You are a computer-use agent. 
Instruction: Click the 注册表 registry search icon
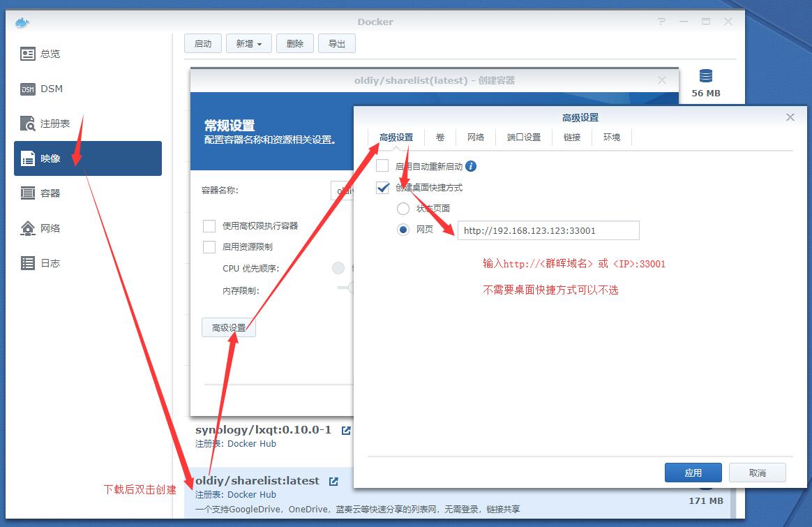pyautogui.click(x=27, y=124)
